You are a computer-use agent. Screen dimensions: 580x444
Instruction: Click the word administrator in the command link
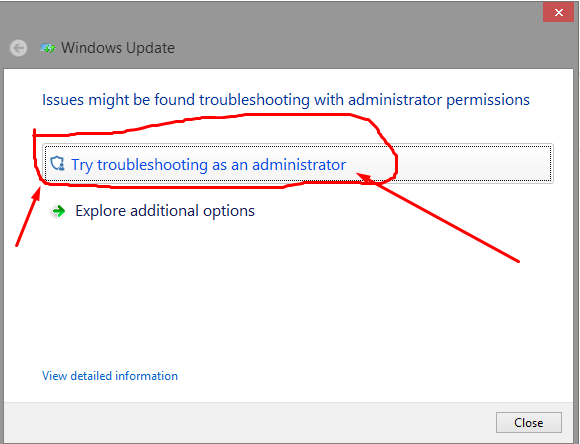(x=299, y=165)
